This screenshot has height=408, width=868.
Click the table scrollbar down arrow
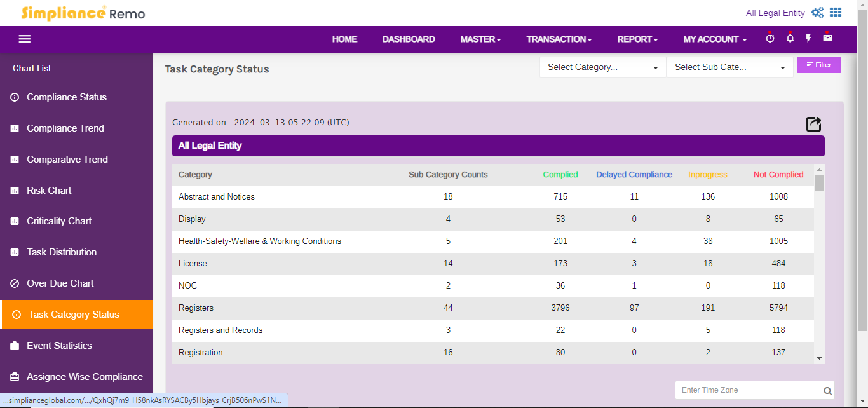click(x=819, y=358)
